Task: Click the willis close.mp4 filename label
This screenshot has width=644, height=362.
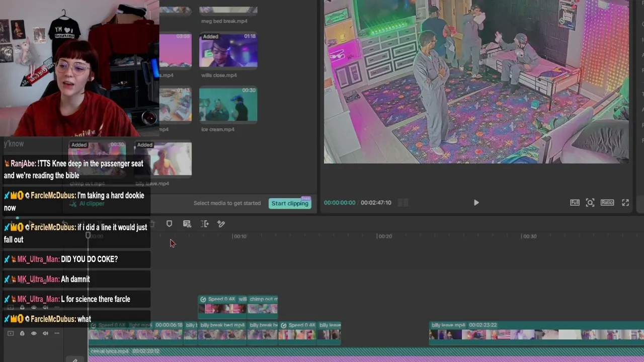Action: click(219, 75)
